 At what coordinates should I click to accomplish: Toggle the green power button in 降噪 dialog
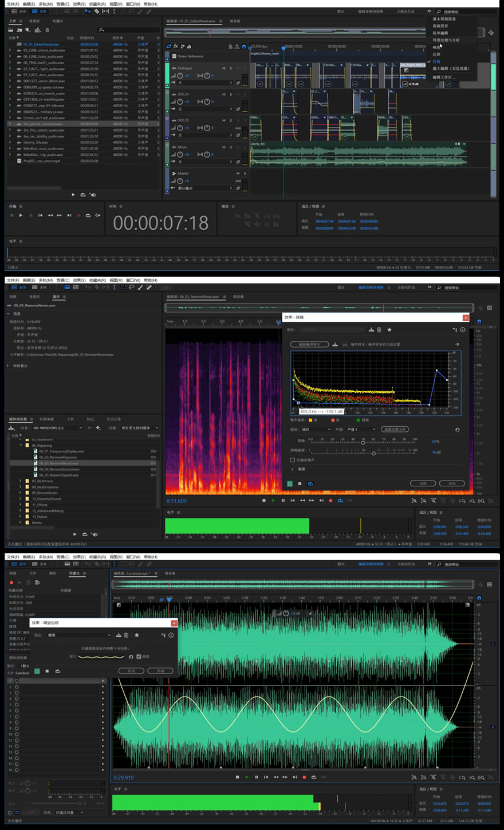(x=290, y=483)
